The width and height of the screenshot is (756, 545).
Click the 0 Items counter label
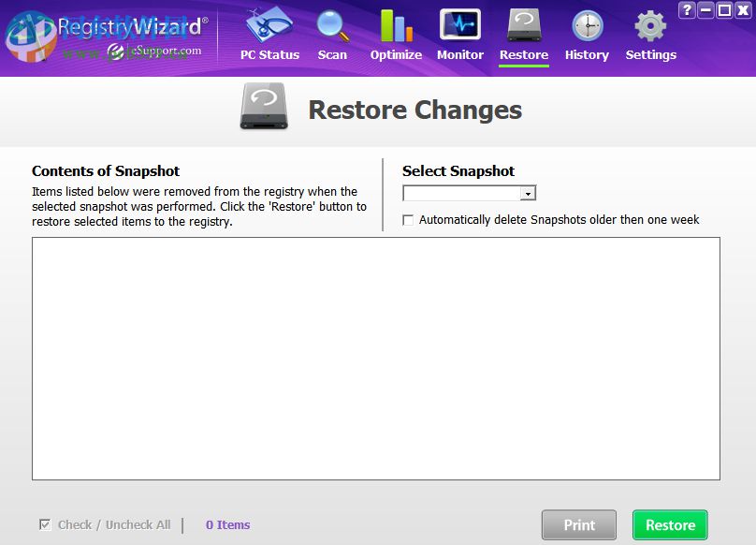pyautogui.click(x=227, y=524)
